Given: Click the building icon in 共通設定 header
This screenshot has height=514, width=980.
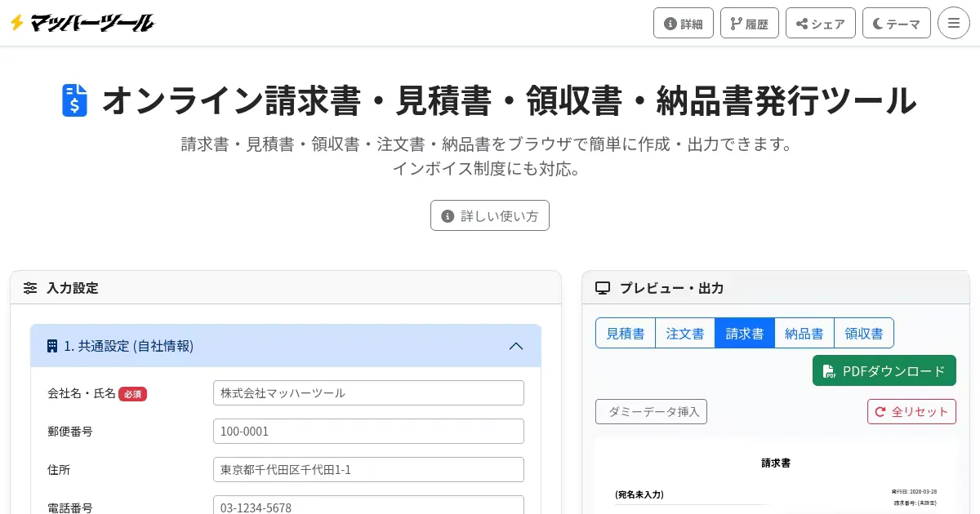Looking at the screenshot, I should 52,346.
